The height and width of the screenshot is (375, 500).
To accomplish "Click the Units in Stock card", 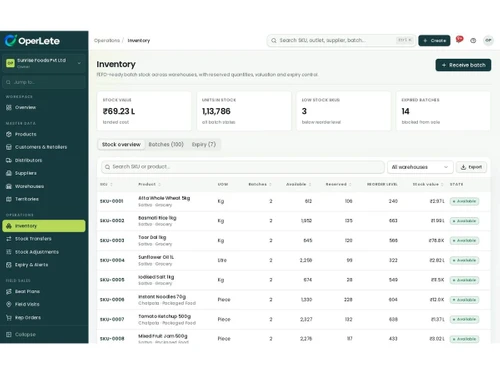I will tap(244, 111).
